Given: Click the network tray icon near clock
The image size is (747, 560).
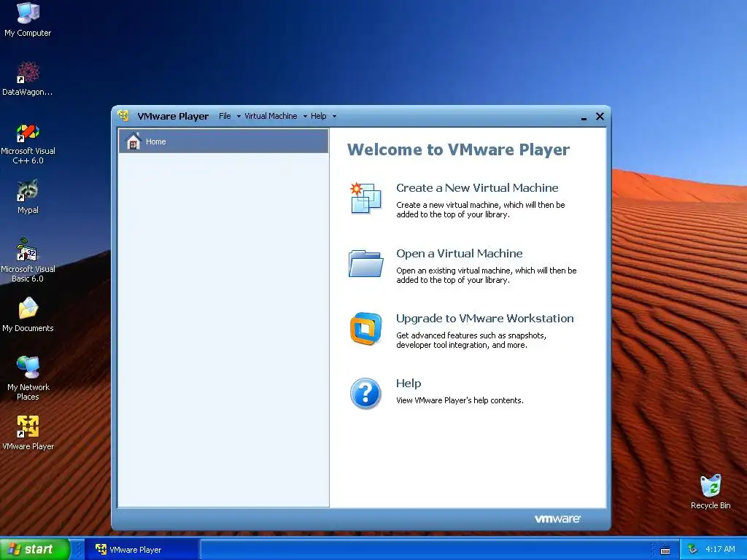Looking at the screenshot, I should [x=692, y=549].
